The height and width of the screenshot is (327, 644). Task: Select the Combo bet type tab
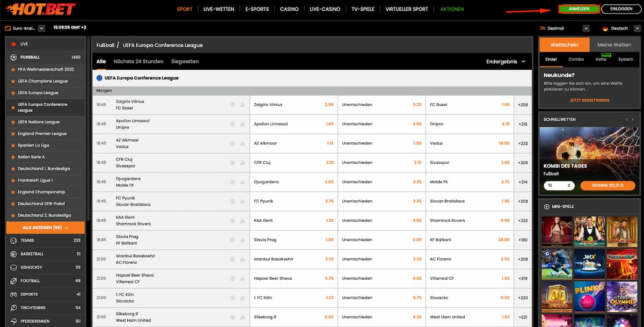(576, 59)
